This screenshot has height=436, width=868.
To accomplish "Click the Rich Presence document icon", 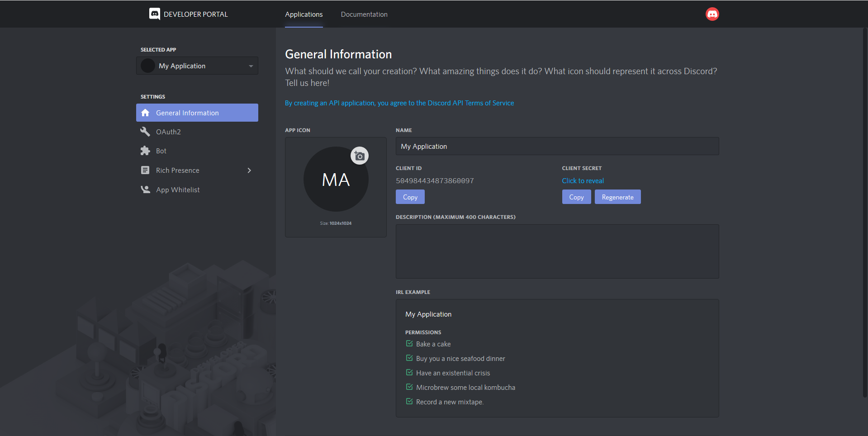I will click(145, 170).
